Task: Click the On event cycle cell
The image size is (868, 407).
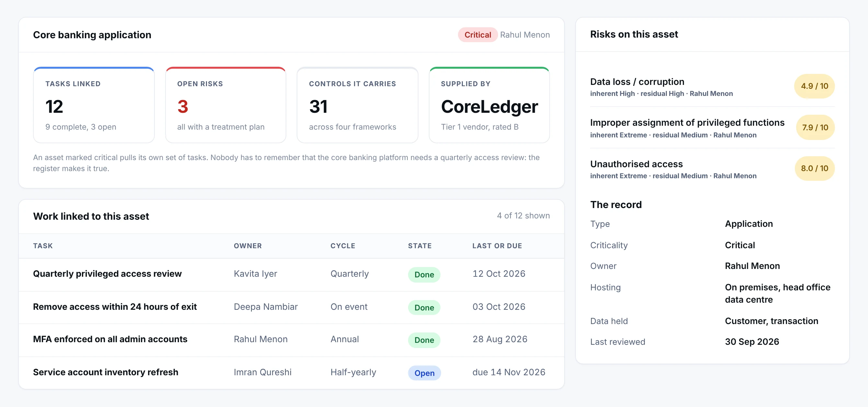Action: tap(349, 307)
